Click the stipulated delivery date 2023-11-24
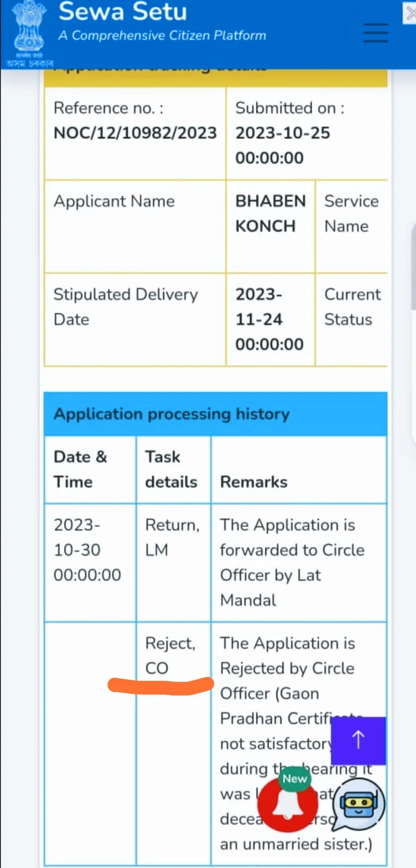 (269, 319)
